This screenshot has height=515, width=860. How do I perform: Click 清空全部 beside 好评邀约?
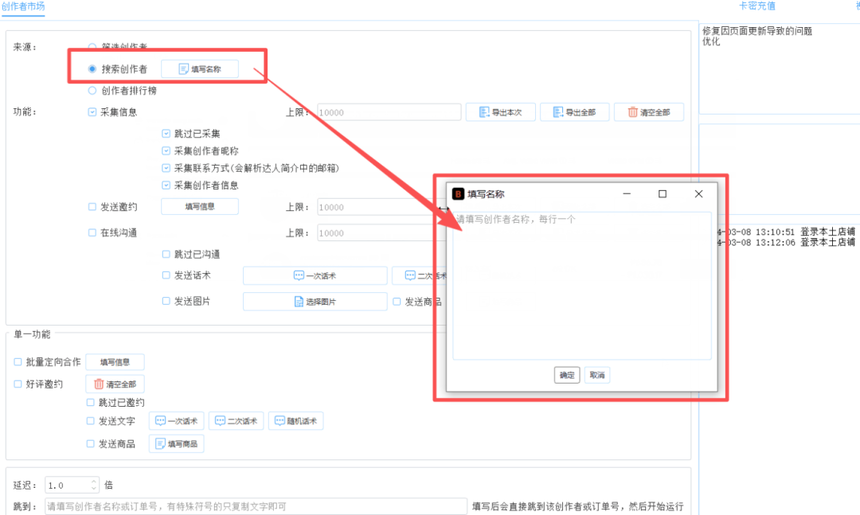[115, 384]
